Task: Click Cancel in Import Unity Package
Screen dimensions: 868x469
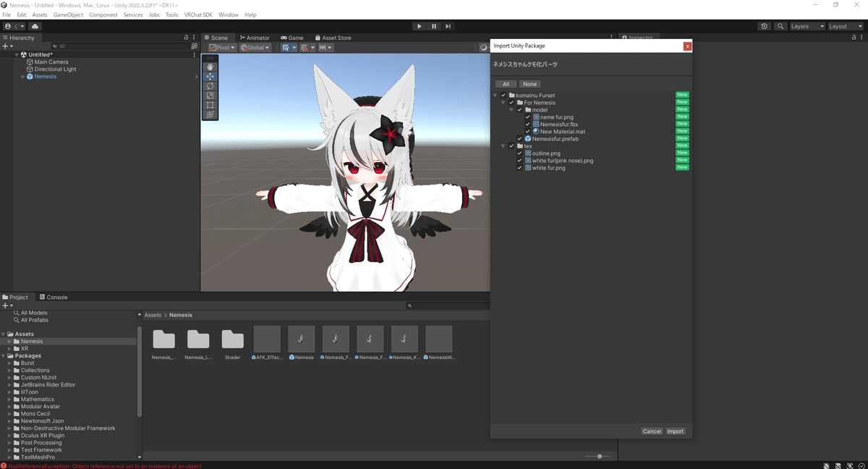Action: coord(652,431)
